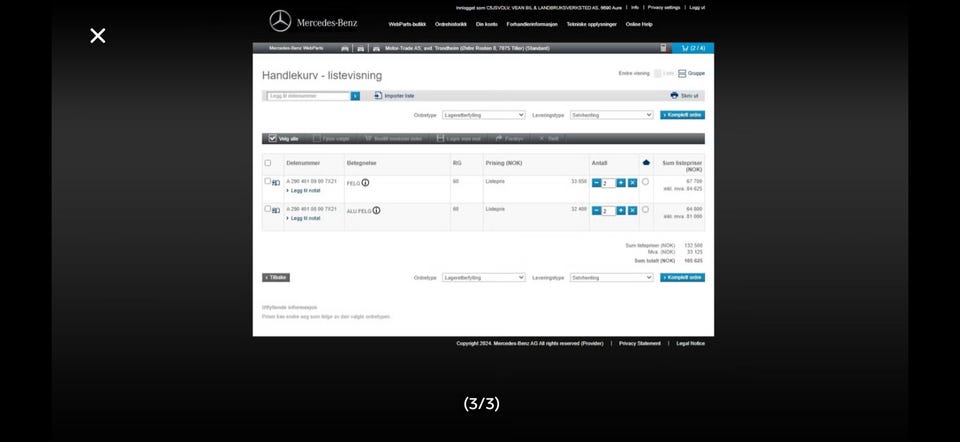Click the second car icon in the gray bar
This screenshot has height=442, width=960.
click(361, 48)
